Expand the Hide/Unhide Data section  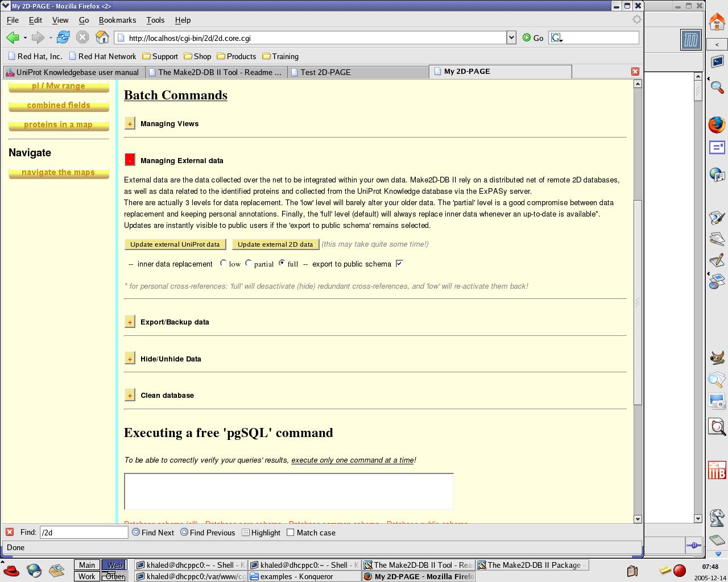tap(130, 359)
